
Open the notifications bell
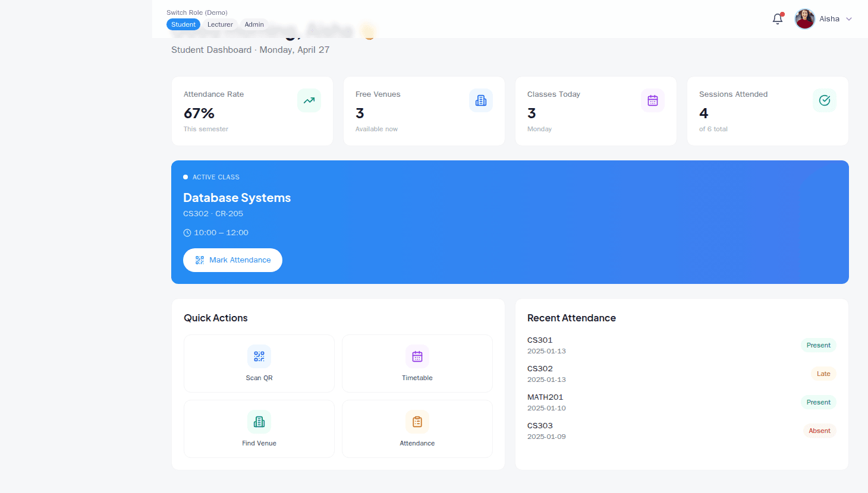tap(777, 19)
